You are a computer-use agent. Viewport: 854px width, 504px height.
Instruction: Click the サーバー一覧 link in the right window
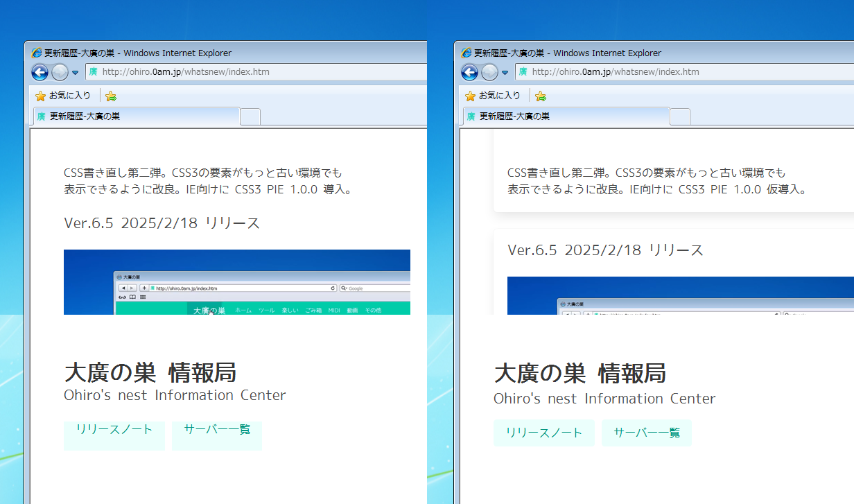(646, 433)
